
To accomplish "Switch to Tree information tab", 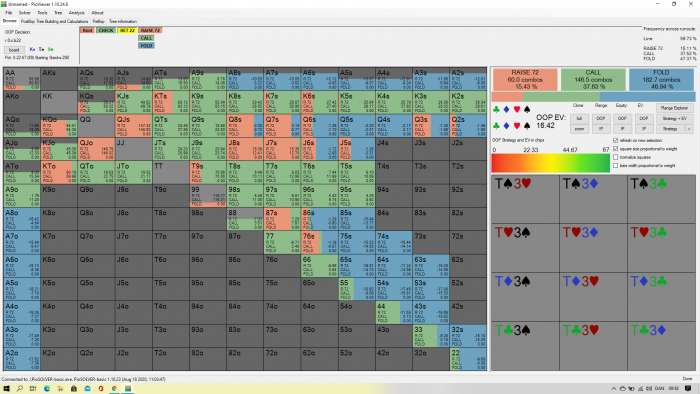I will (123, 21).
